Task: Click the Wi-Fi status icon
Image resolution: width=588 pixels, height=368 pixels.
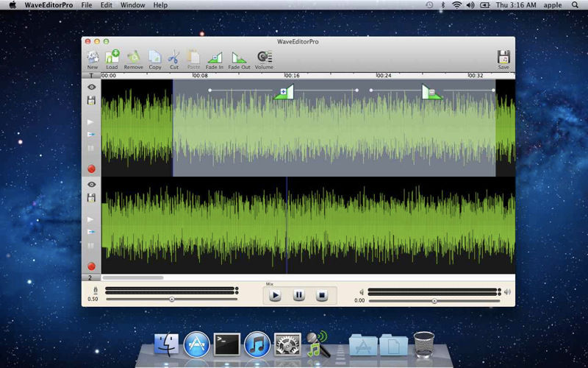Action: 456,5
